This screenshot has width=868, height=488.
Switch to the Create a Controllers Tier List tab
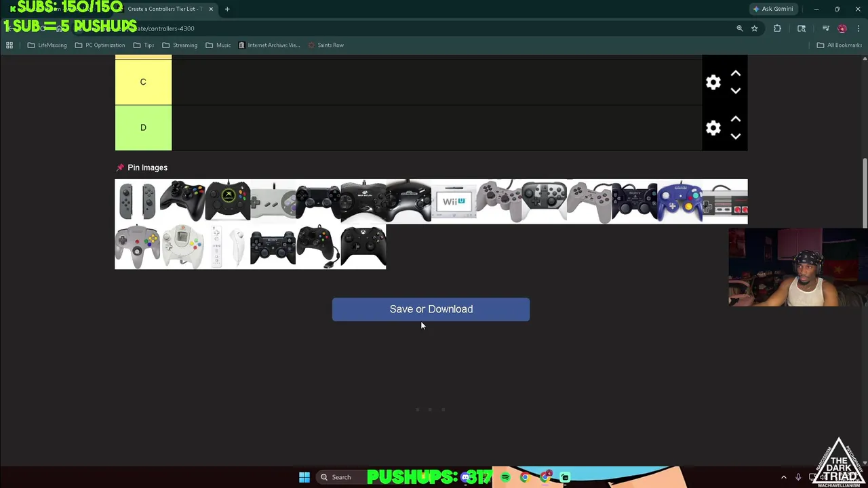pyautogui.click(x=165, y=9)
